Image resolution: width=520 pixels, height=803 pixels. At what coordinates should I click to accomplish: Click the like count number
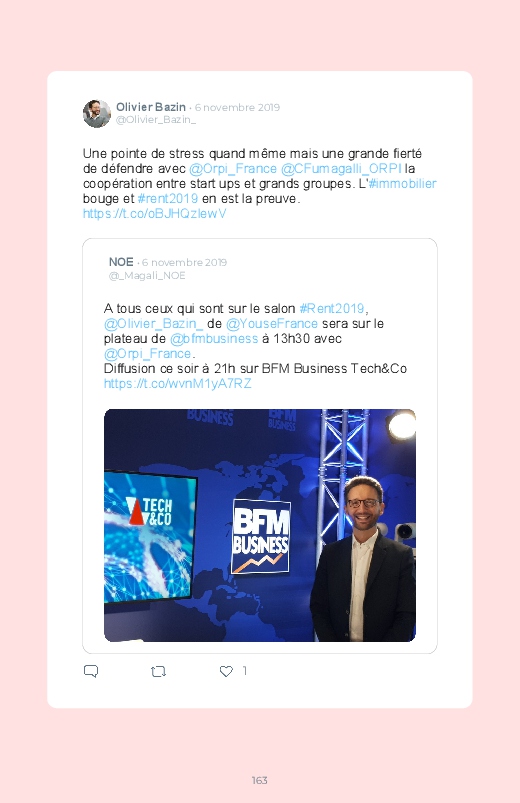pos(245,670)
